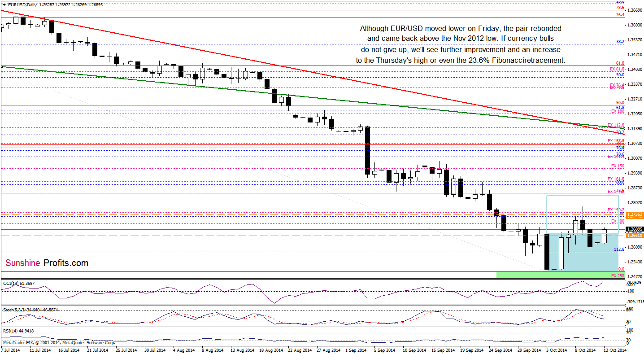Click the 1.24770 price axis label
The width and height of the screenshot is (644, 354).
click(x=635, y=277)
